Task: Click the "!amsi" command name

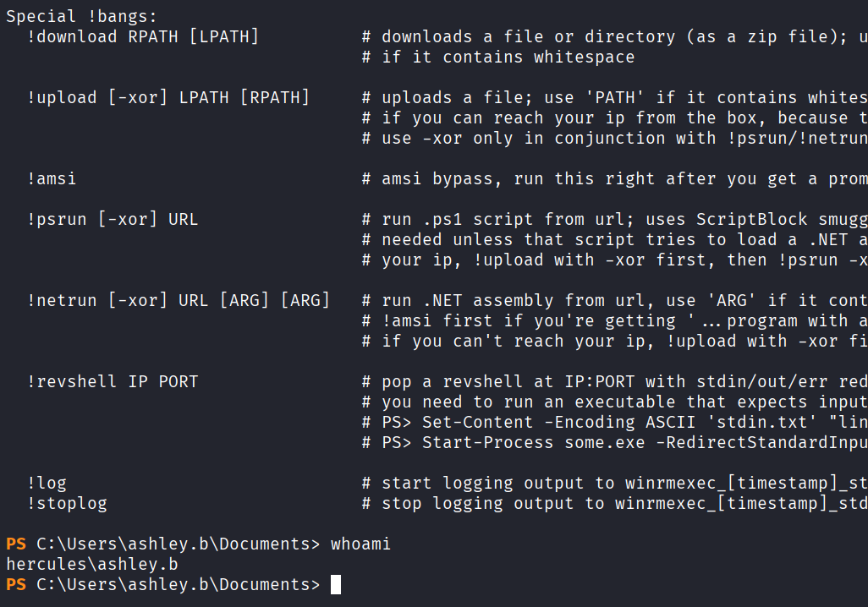Action: pos(52,178)
